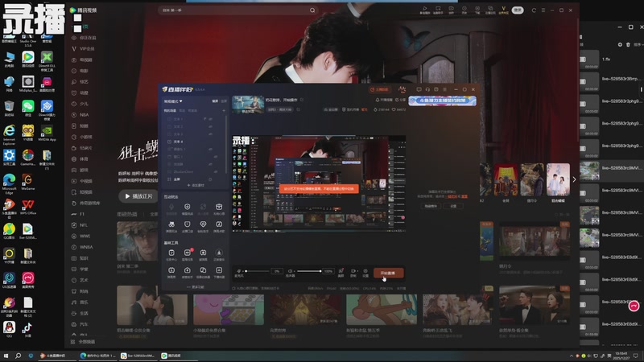644x362 pixels.
Task: Click the orange 开始直播 start streaming button
Action: click(388, 273)
